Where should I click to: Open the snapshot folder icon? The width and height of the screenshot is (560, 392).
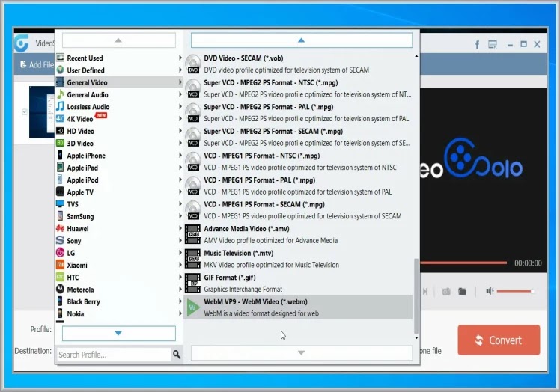[462, 291]
